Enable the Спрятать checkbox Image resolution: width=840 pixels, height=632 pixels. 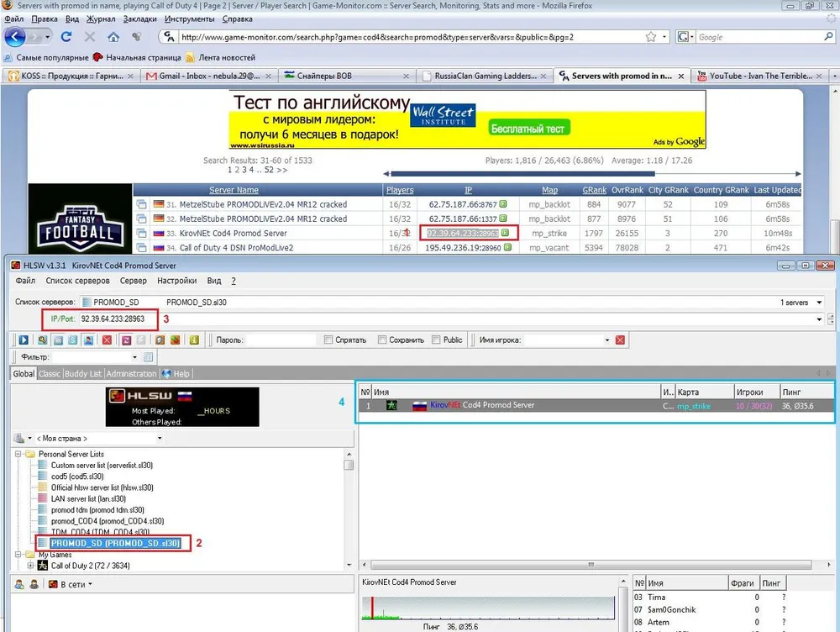(x=329, y=340)
